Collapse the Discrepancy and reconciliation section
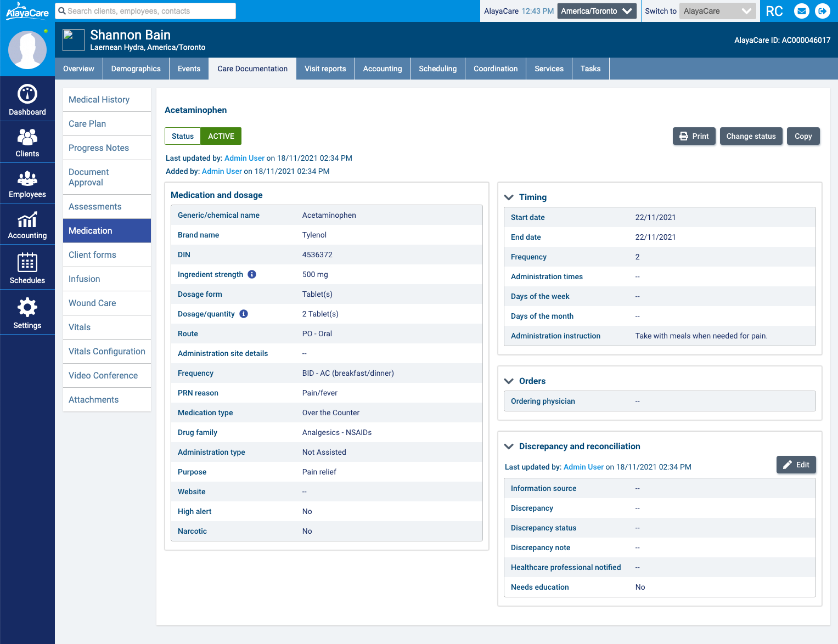Image resolution: width=838 pixels, height=644 pixels. pos(509,447)
